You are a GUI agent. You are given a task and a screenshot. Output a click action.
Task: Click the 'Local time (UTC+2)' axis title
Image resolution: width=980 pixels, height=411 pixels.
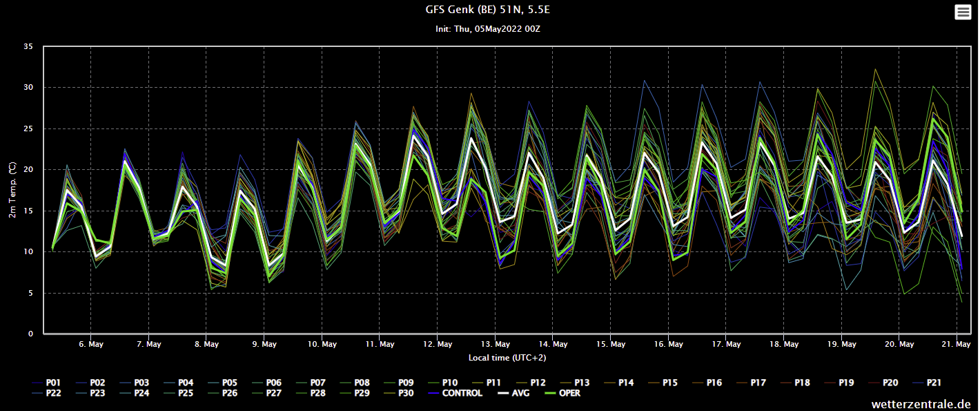coord(507,357)
